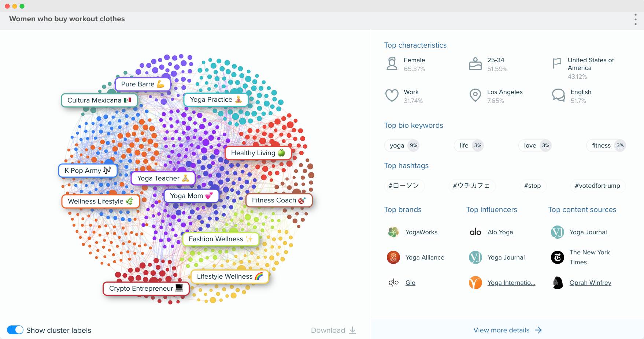The width and height of the screenshot is (644, 339).
Task: Click the Alo Yoga logo under Top influencers
Action: (475, 232)
